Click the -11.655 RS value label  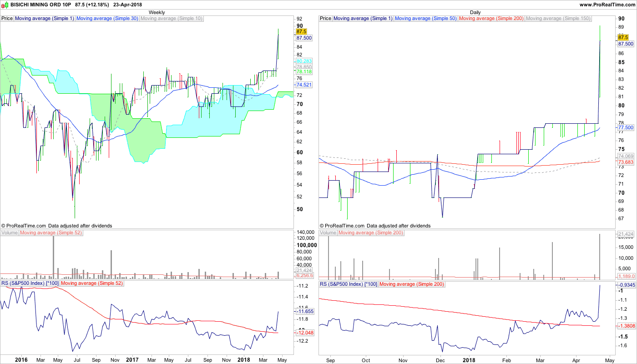click(x=304, y=312)
